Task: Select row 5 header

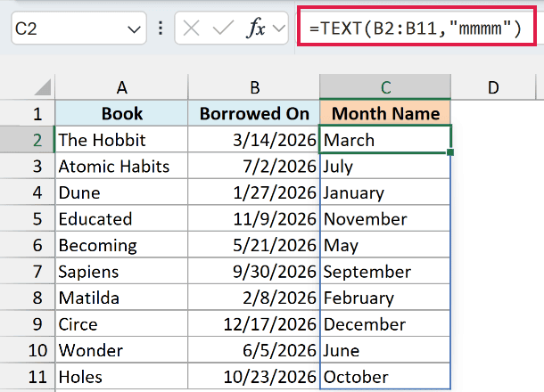Action: click(28, 218)
